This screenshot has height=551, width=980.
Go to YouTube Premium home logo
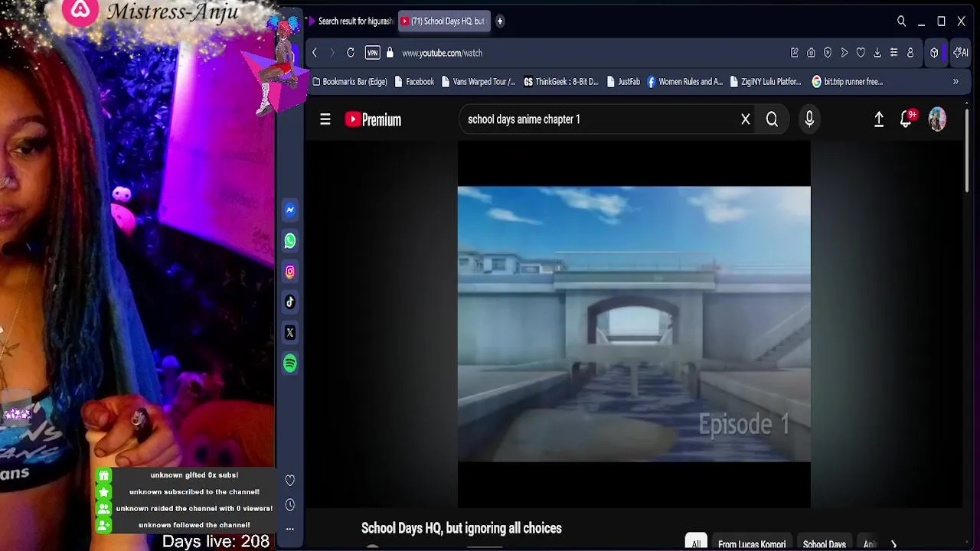pos(373,119)
